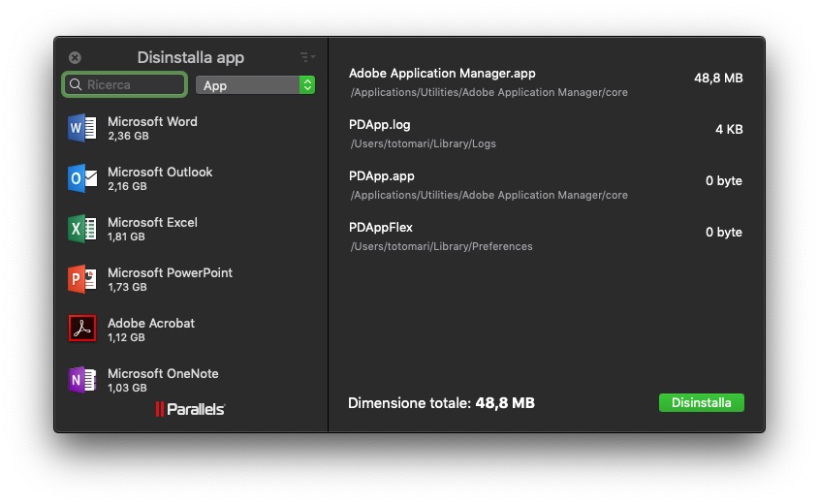Open the sort options icon near title
Image resolution: width=819 pixels, height=504 pixels.
pos(307,56)
